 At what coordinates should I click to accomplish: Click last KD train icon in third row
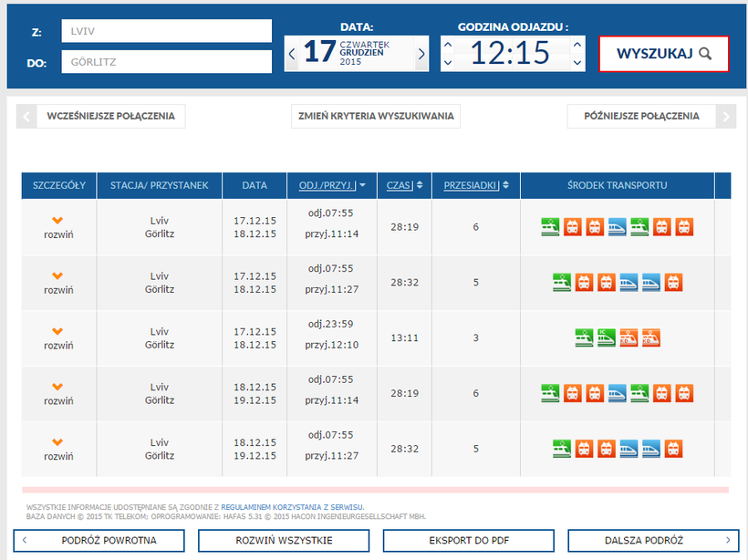[x=650, y=337]
